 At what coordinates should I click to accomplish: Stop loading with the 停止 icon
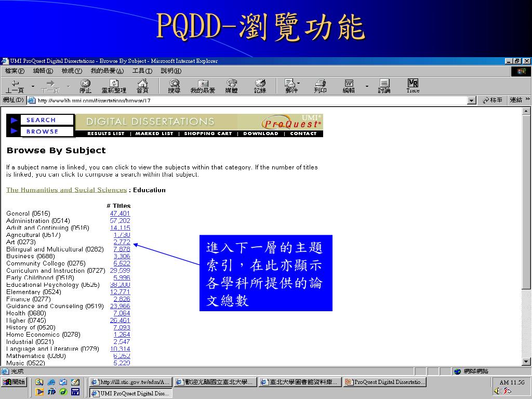(x=86, y=86)
